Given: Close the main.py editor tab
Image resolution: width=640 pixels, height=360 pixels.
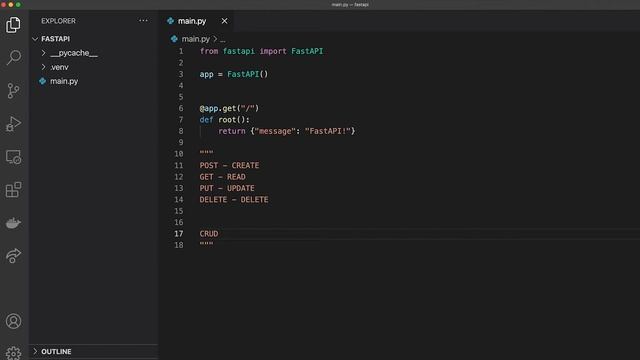Looking at the screenshot, I should pos(224,21).
